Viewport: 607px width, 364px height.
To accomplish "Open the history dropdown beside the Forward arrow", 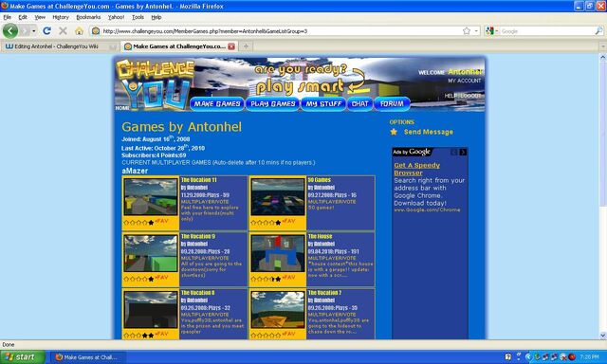I will coord(34,31).
